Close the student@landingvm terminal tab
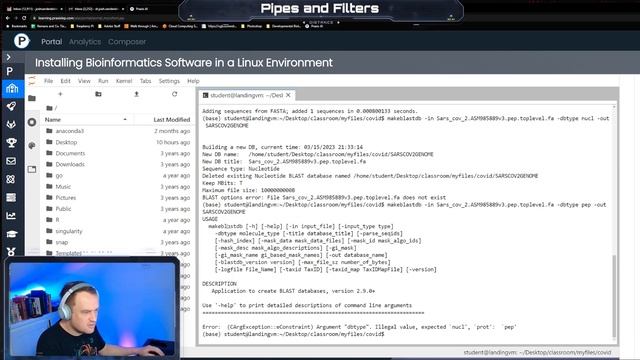Image resolution: width=640 pixels, height=360 pixels. (288, 95)
